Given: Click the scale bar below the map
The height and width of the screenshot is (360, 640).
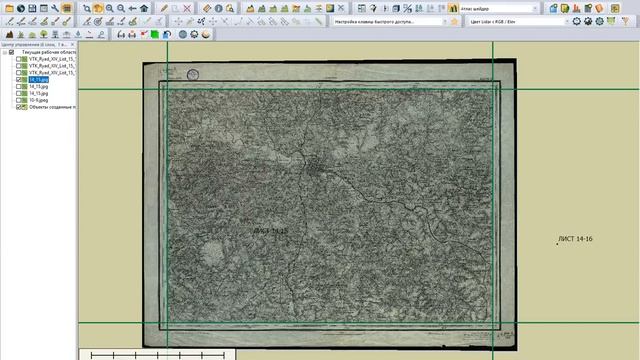Looking at the screenshot, I should [x=158, y=356].
